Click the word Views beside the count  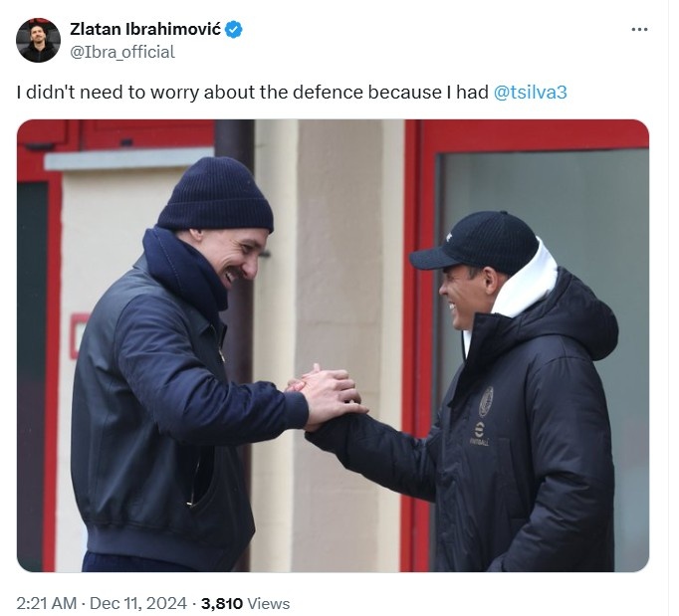[268, 603]
